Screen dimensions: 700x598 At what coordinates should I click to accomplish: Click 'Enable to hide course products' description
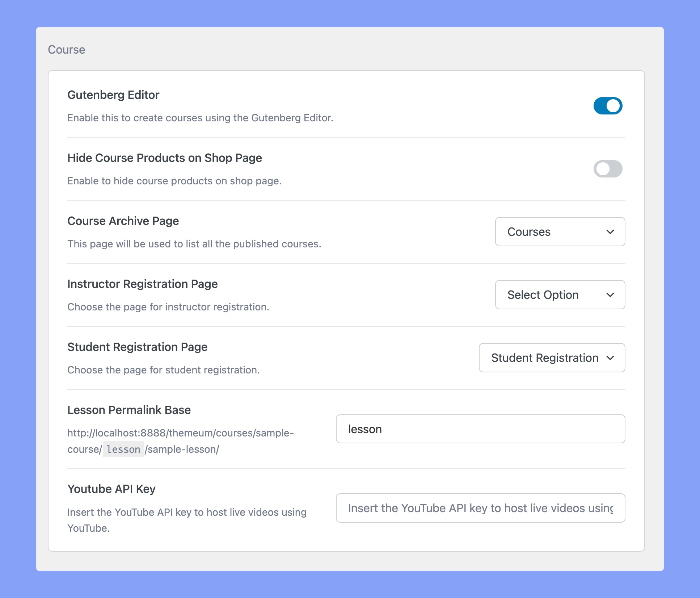pos(174,181)
